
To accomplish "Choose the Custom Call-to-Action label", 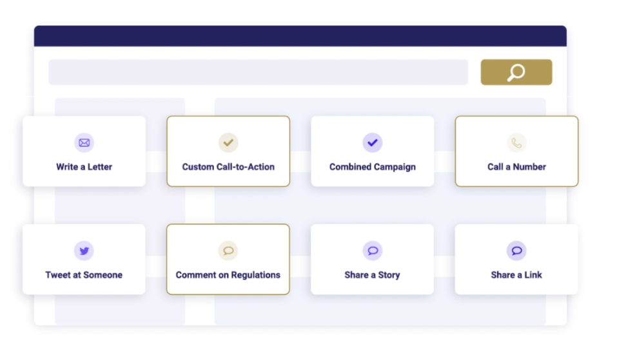I will point(228,167).
